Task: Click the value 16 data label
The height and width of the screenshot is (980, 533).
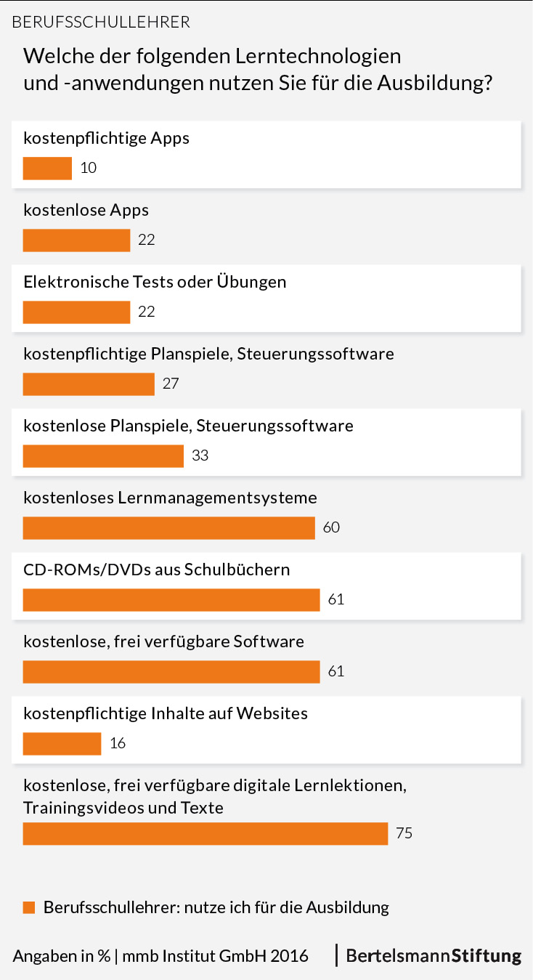Action: [x=118, y=744]
